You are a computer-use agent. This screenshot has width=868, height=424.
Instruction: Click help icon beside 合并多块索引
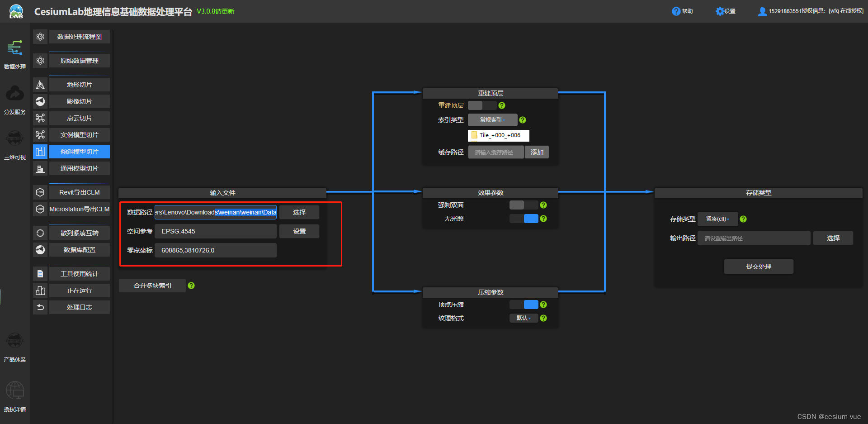click(x=191, y=286)
